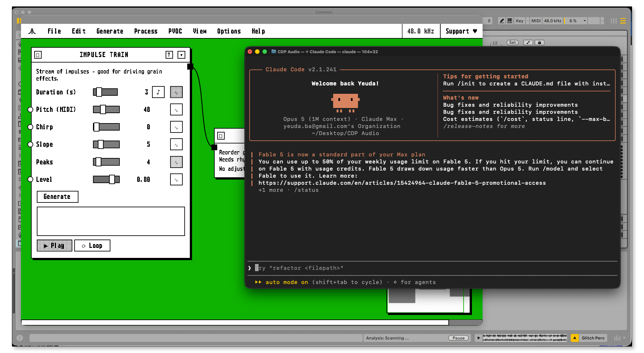Click the Level input port circle
The height and width of the screenshot is (353, 644).
pyautogui.click(x=30, y=180)
